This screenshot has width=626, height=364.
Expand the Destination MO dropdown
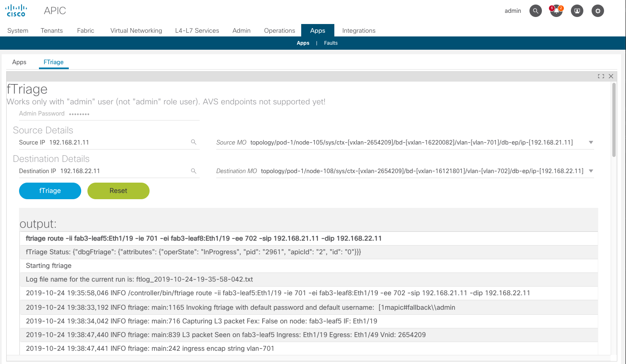click(x=591, y=171)
